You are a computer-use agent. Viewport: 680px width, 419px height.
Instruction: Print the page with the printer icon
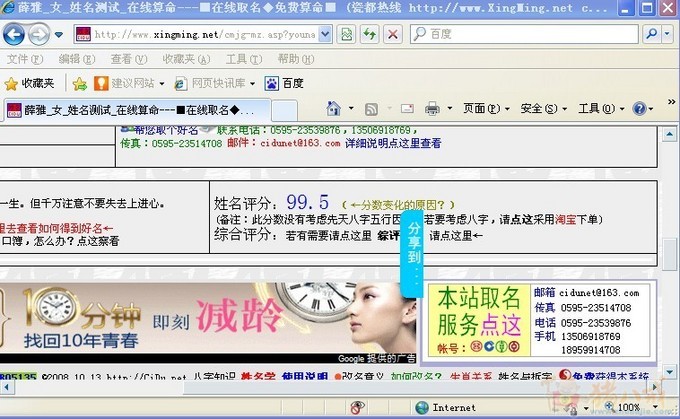pos(432,108)
